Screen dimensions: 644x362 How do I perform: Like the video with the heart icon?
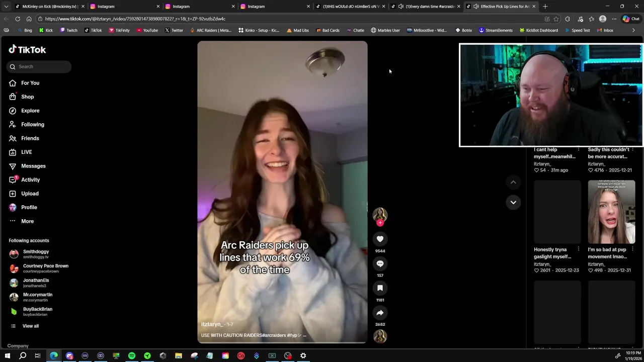tap(380, 239)
